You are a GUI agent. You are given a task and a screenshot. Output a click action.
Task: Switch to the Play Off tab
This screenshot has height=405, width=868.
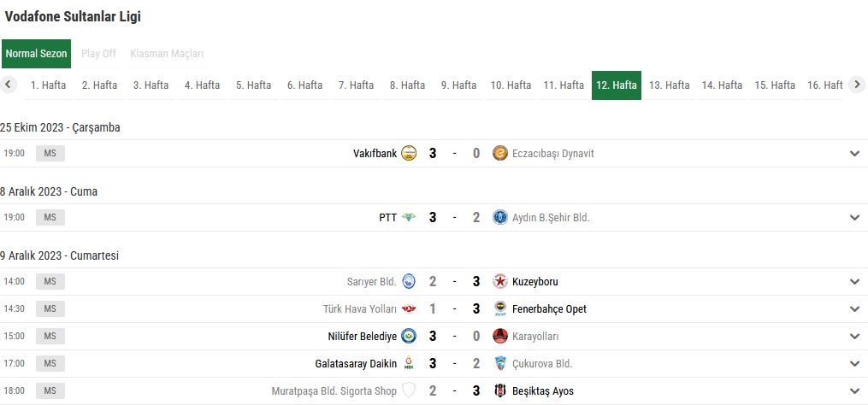[98, 54]
